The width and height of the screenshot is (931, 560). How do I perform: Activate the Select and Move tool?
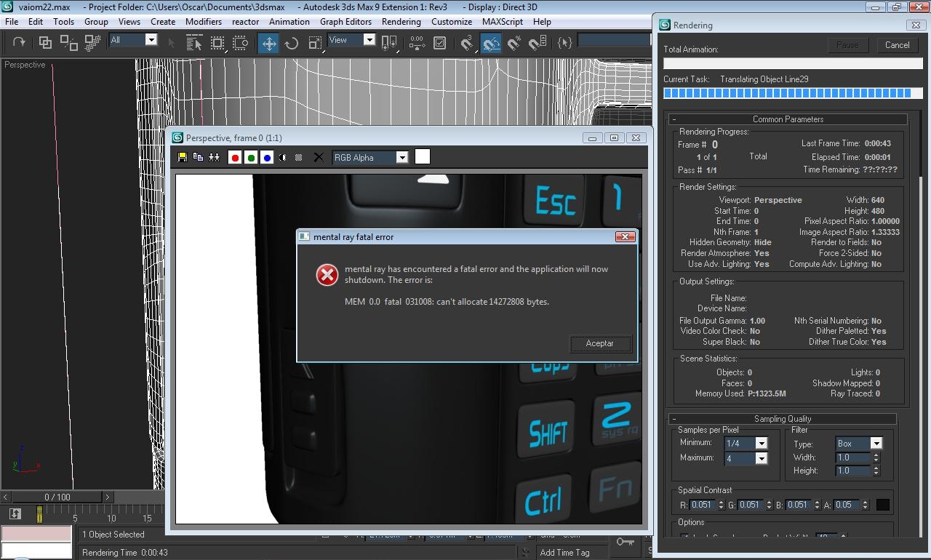269,42
